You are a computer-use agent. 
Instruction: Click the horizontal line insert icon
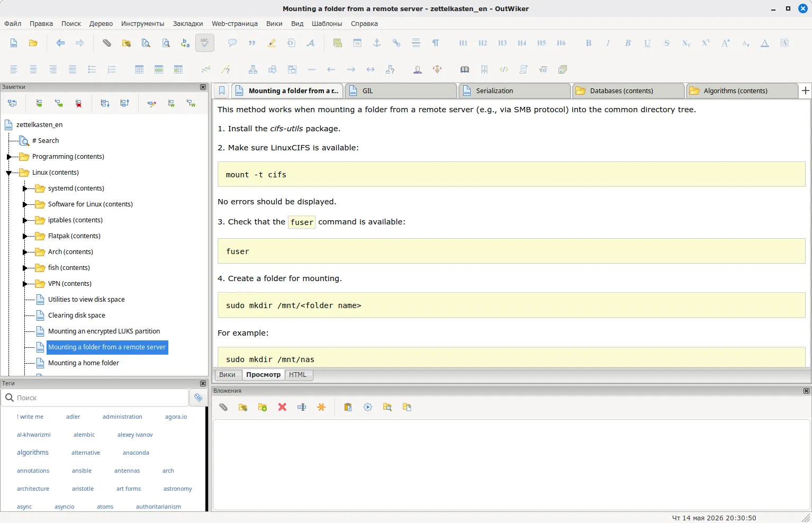coord(312,69)
